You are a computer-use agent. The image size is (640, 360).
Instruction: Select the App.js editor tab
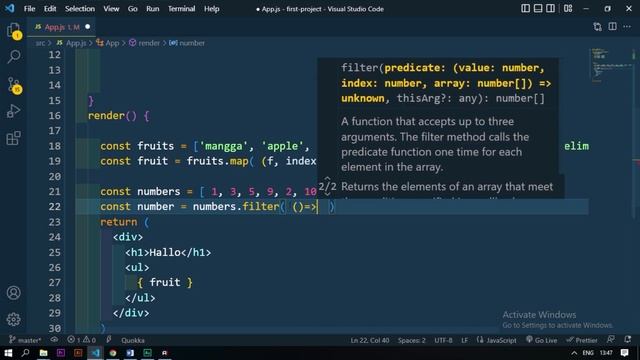point(61,27)
